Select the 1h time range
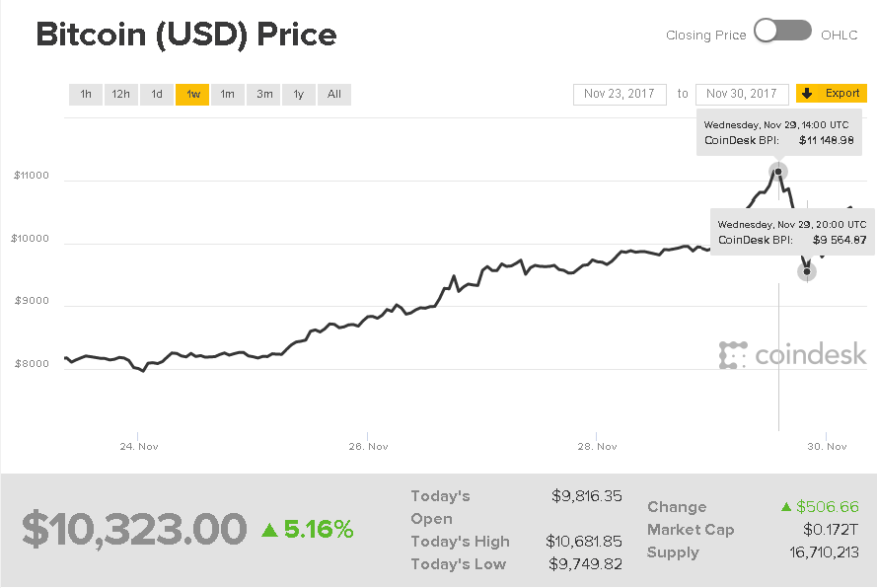Image resolution: width=877 pixels, height=588 pixels. click(86, 95)
